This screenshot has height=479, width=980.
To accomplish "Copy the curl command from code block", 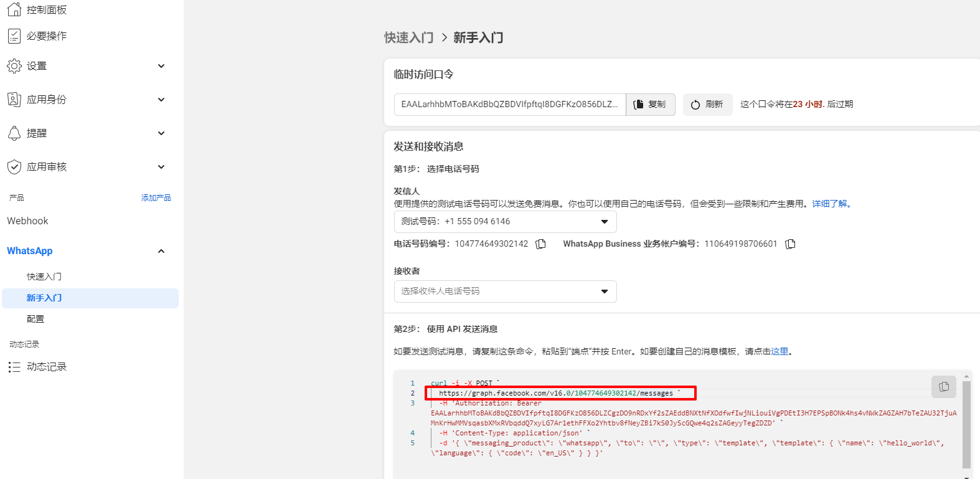I will [943, 387].
